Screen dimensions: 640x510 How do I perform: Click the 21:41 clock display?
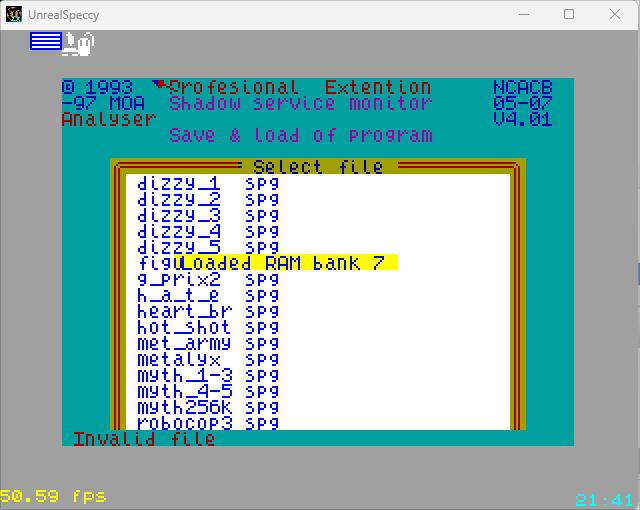pyautogui.click(x=604, y=500)
